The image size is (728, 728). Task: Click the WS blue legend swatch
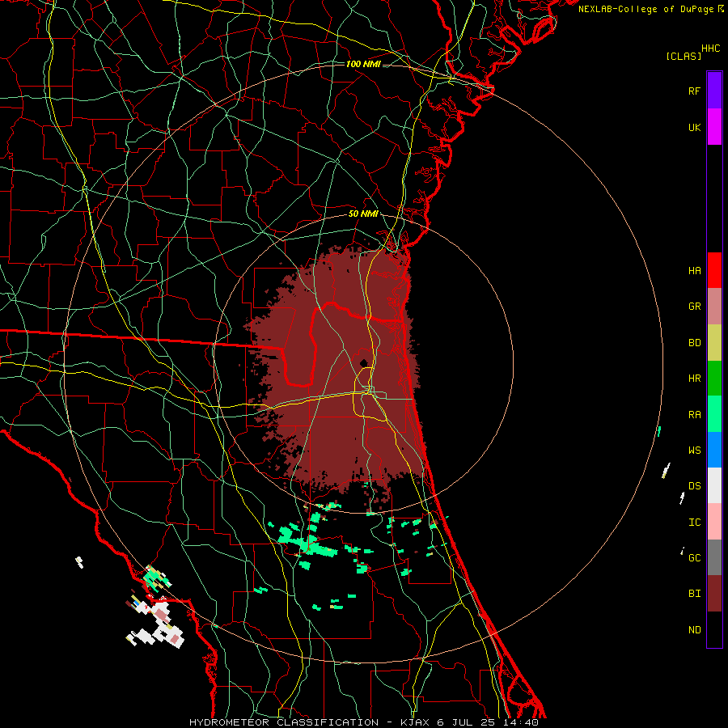(x=714, y=450)
